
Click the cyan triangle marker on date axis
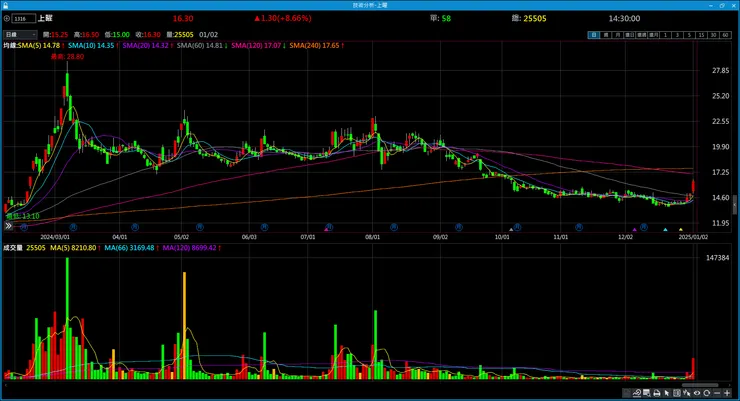pyautogui.click(x=665, y=229)
